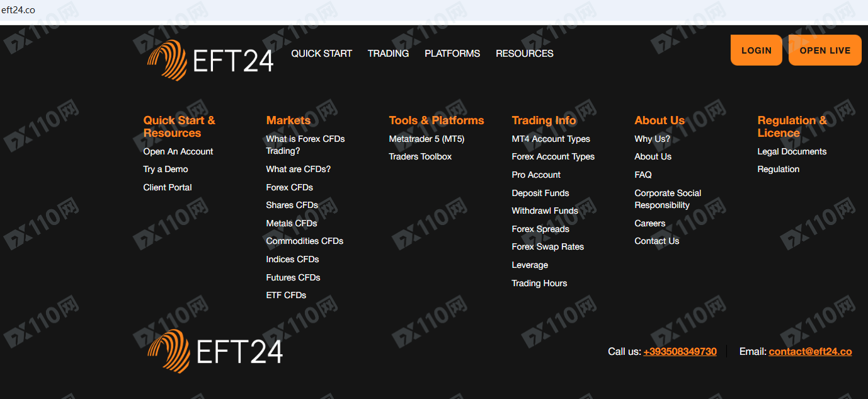Open the Try a Demo link
The width and height of the screenshot is (868, 399).
166,169
